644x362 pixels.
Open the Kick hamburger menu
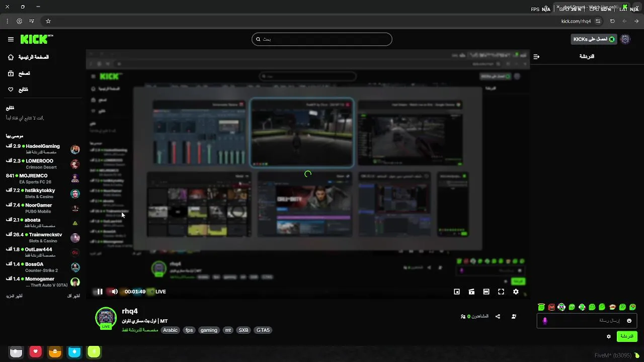click(11, 39)
